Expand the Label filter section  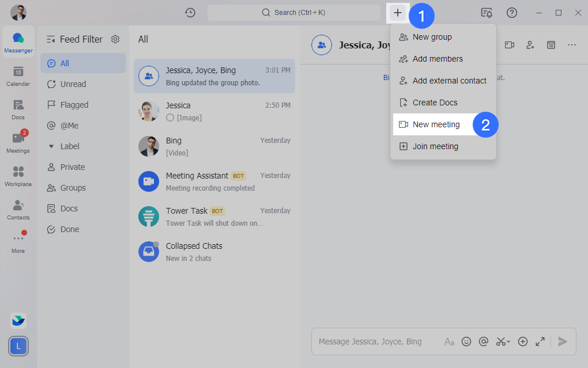tap(51, 146)
